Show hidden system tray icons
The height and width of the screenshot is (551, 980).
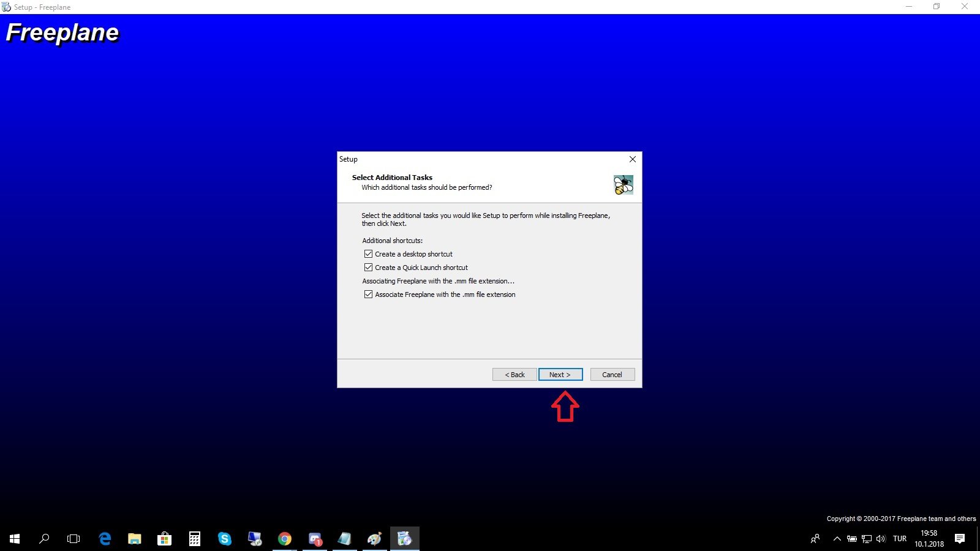(837, 539)
